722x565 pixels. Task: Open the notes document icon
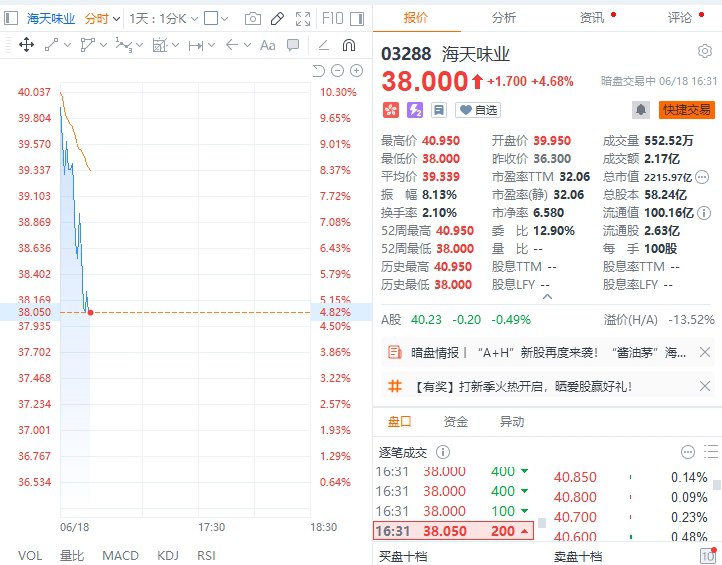click(439, 110)
